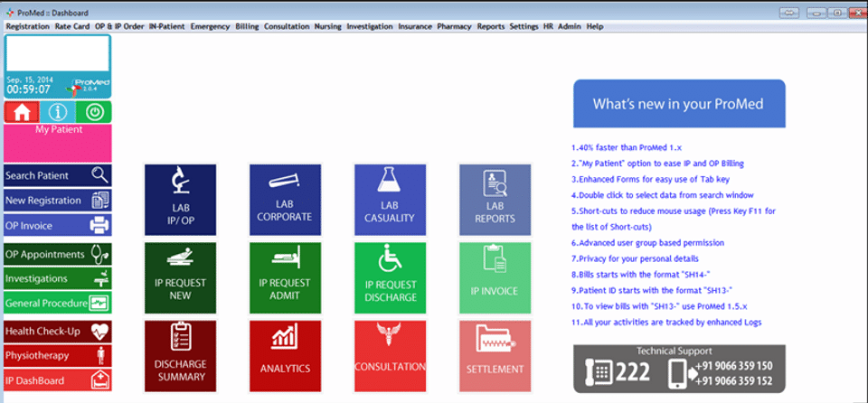Open the DISCHARGE SUMMARY tile

(x=181, y=356)
